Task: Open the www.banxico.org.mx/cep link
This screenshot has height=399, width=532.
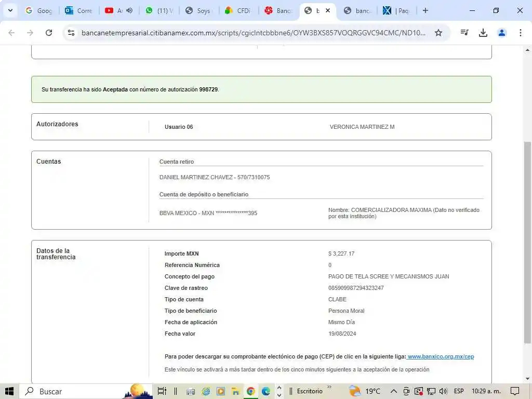Action: [x=441, y=356]
